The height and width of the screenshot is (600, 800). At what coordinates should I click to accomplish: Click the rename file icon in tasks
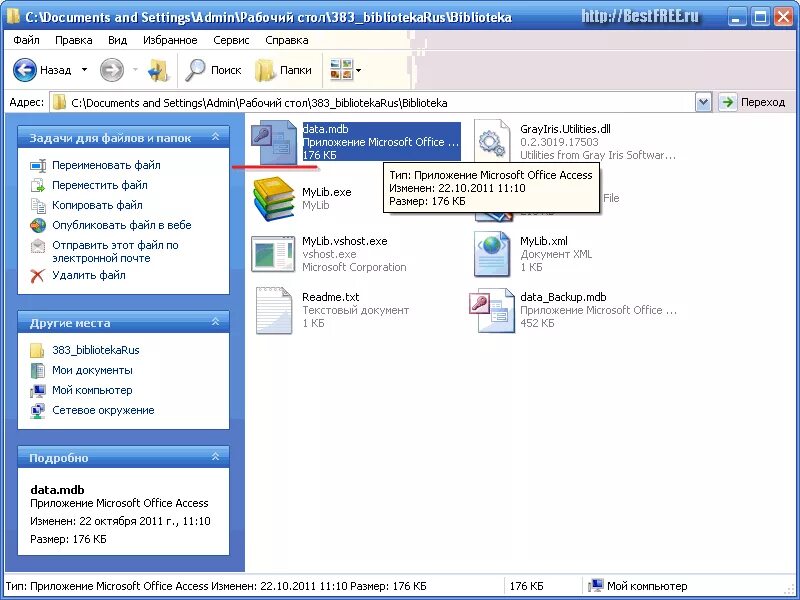[x=38, y=165]
